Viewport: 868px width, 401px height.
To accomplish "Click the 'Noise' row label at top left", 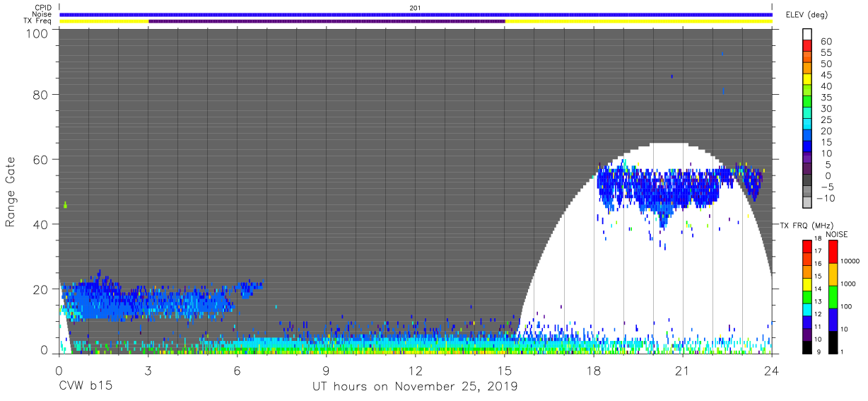I will pyautogui.click(x=42, y=14).
